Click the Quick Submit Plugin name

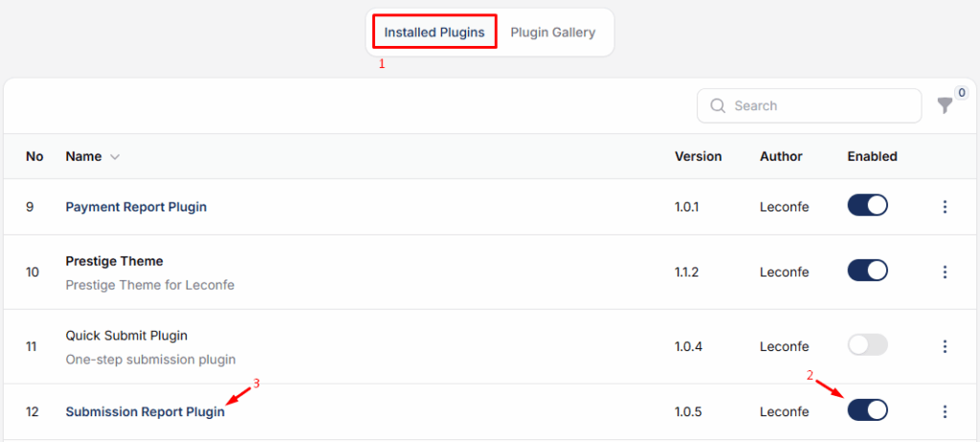pyautogui.click(x=126, y=336)
